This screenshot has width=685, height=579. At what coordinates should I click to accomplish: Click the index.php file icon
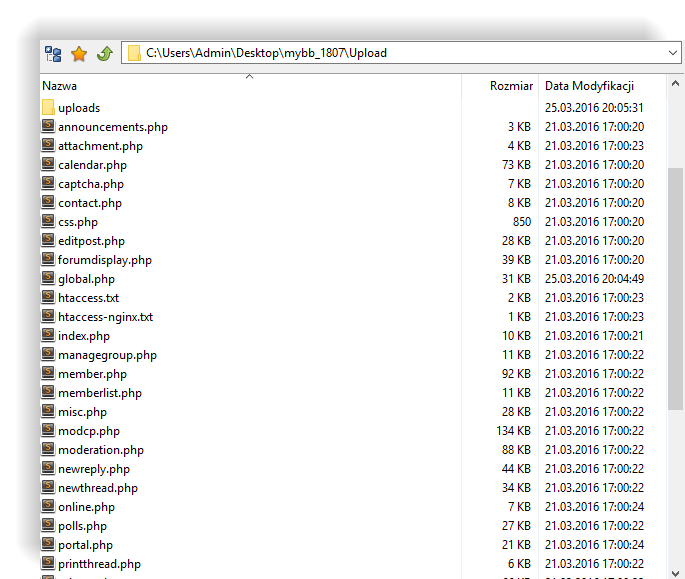coord(49,336)
